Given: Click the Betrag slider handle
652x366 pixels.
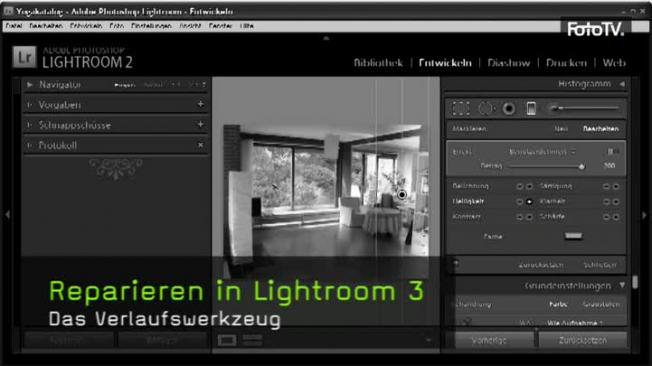Looking at the screenshot, I should coord(581,167).
